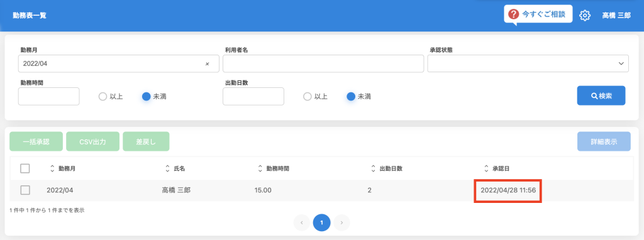This screenshot has width=644, height=240.
Task: Sort by 承認日 column arrows
Action: (x=486, y=168)
